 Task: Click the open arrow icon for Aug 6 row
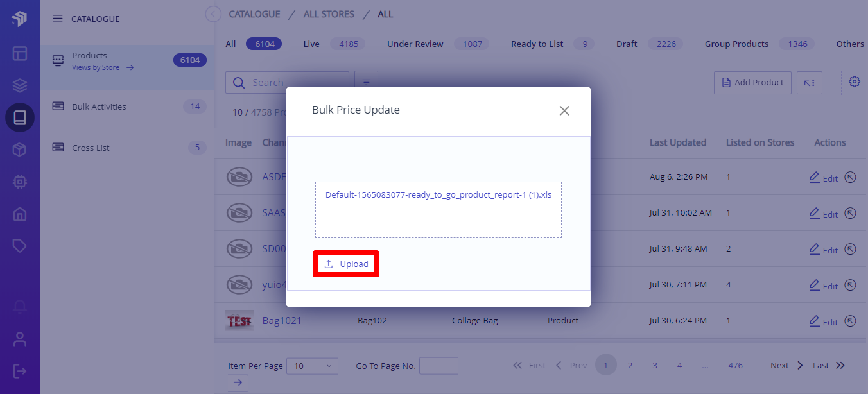point(851,177)
